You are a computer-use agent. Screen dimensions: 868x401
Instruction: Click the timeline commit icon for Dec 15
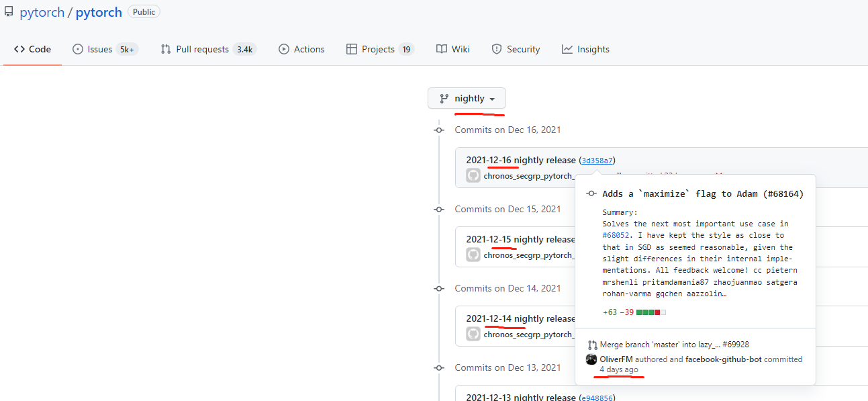[x=439, y=210]
